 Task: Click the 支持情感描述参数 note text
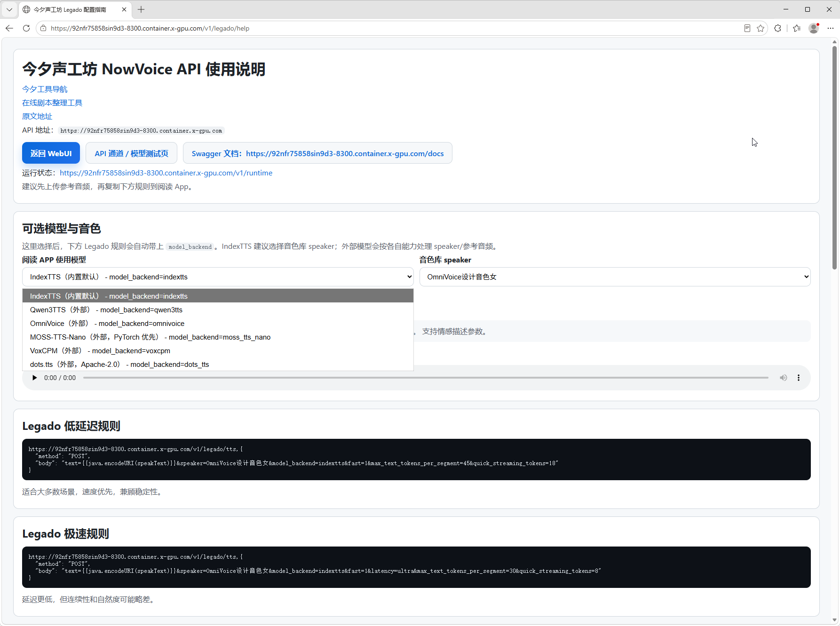click(x=455, y=332)
